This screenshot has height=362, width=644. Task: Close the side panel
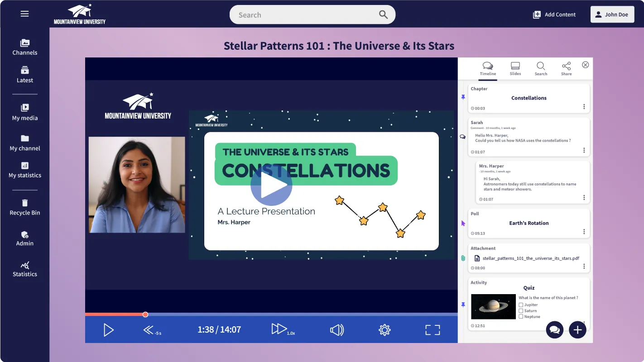click(x=585, y=65)
